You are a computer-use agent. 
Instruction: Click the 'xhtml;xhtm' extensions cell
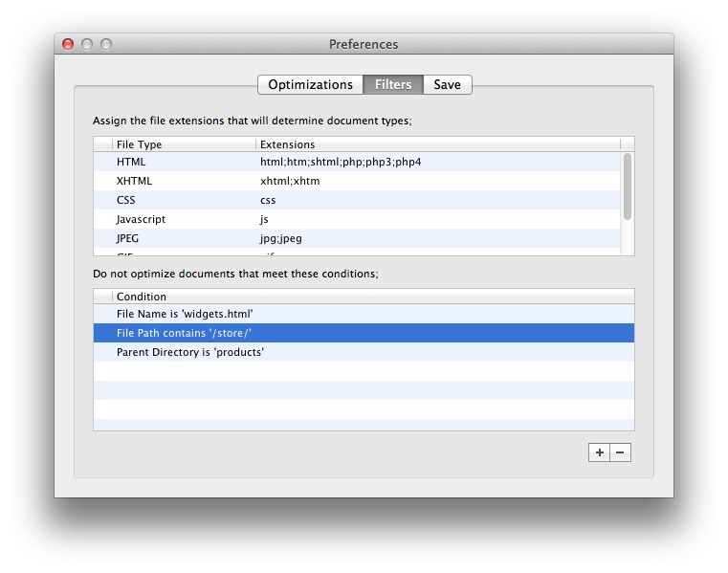(x=290, y=181)
